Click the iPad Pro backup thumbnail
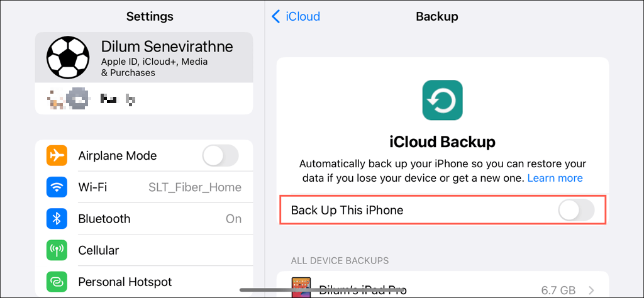This screenshot has width=644, height=298. coord(300,287)
